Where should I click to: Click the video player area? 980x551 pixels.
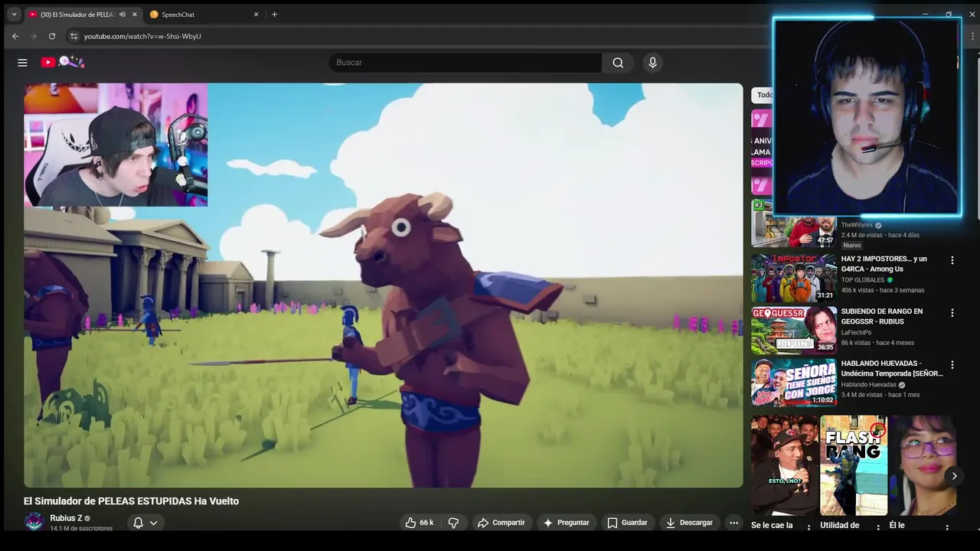point(383,285)
